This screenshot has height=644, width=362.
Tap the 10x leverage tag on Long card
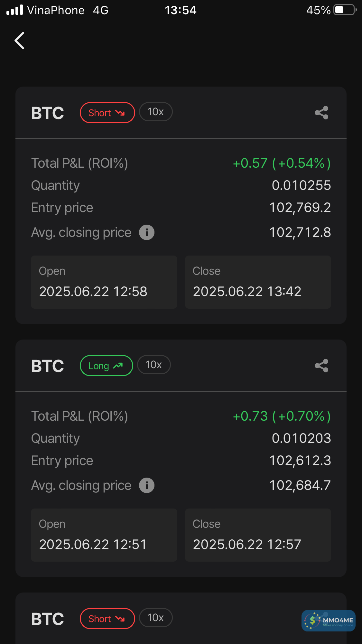(x=154, y=365)
